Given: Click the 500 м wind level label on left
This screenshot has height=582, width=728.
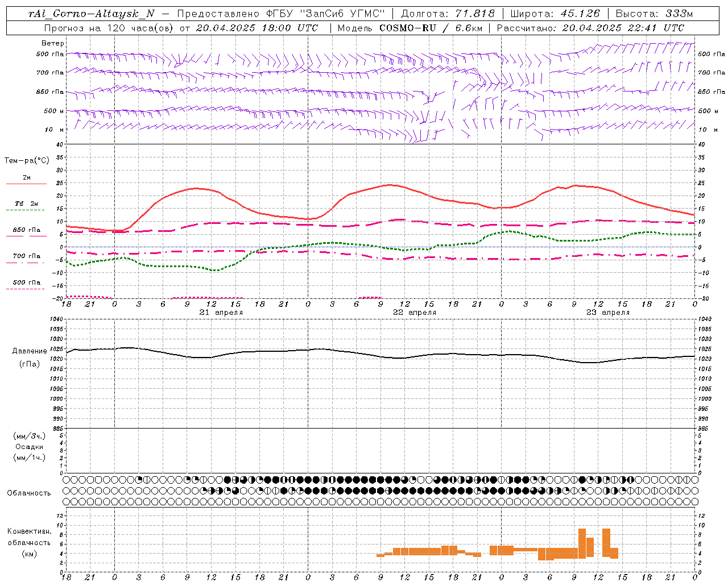Looking at the screenshot, I should (54, 111).
